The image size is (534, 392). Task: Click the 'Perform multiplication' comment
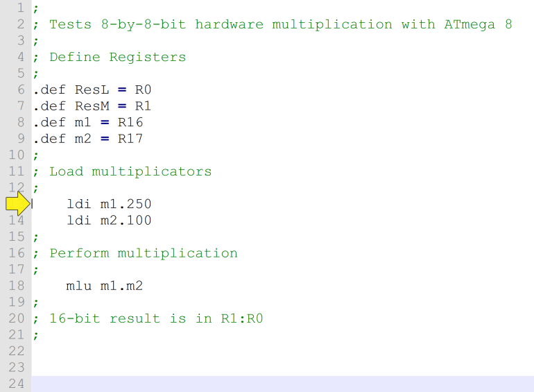click(143, 253)
